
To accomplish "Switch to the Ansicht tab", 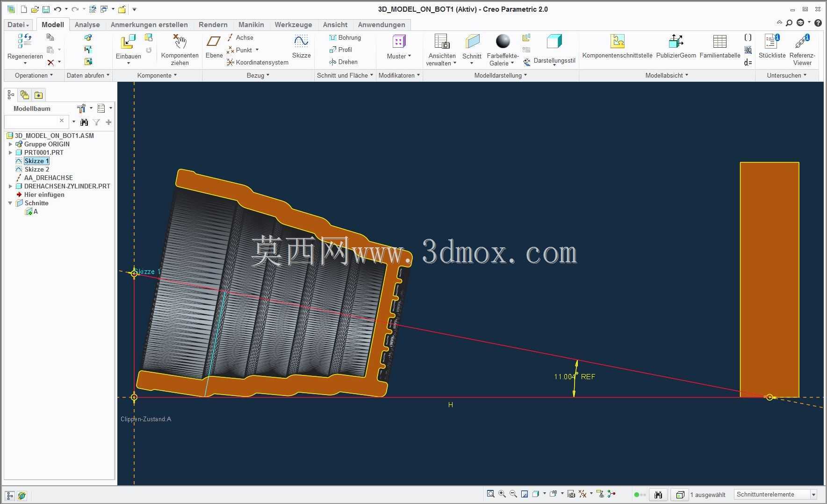I will pos(335,25).
